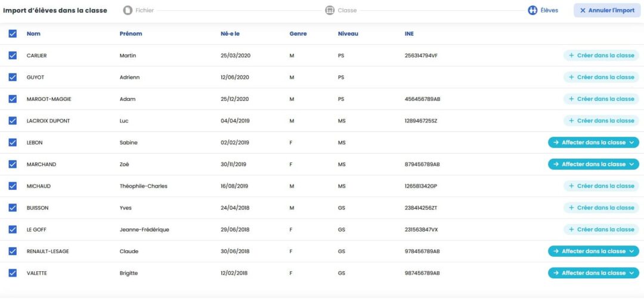This screenshot has height=301, width=644.
Task: Click Créer dans la classe for LACROIX DUPONT
Action: [x=601, y=121]
